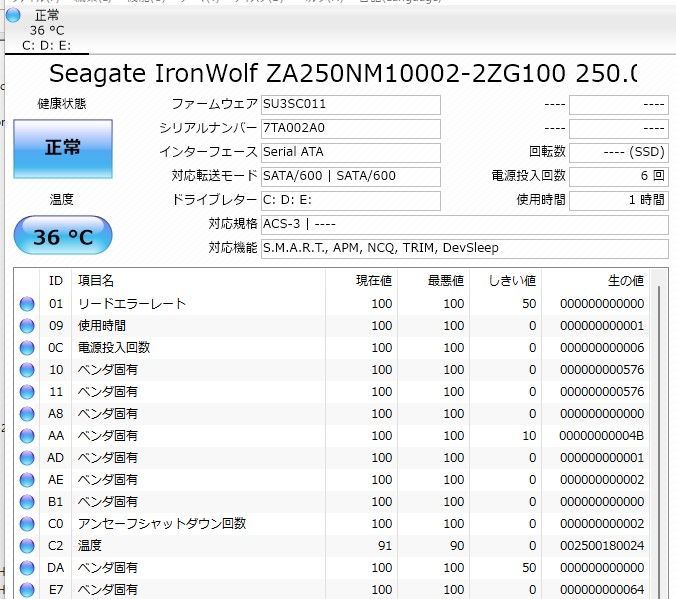Click raw value 000000000001 in row 09

[602, 326]
